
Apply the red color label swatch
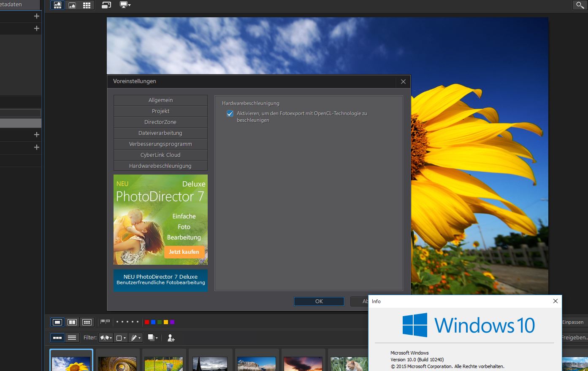(x=147, y=322)
